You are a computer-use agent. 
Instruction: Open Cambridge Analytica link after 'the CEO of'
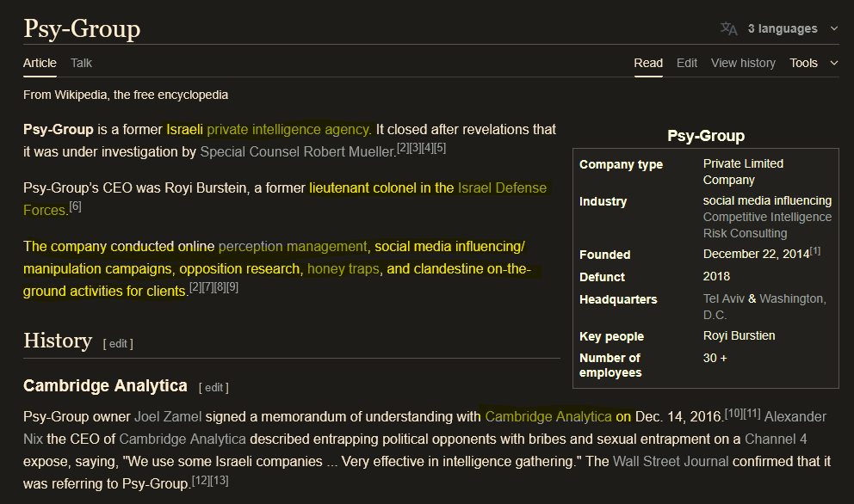coord(183,439)
